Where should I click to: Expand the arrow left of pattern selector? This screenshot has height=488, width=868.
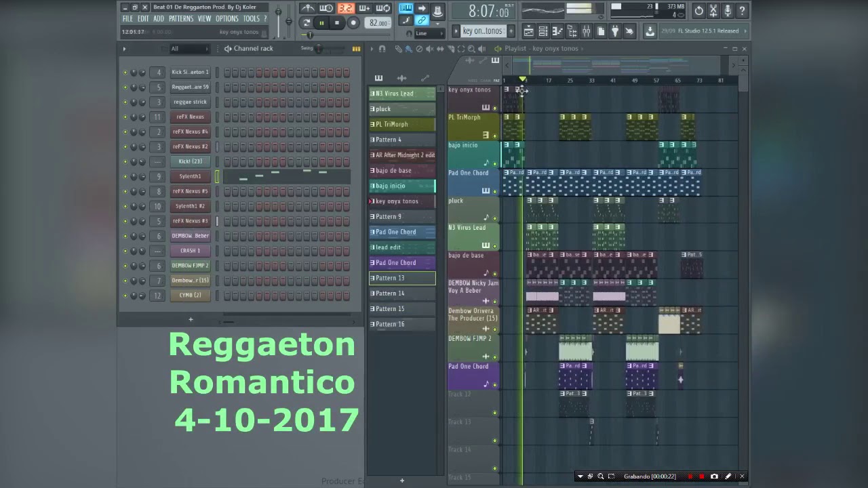[x=456, y=31]
